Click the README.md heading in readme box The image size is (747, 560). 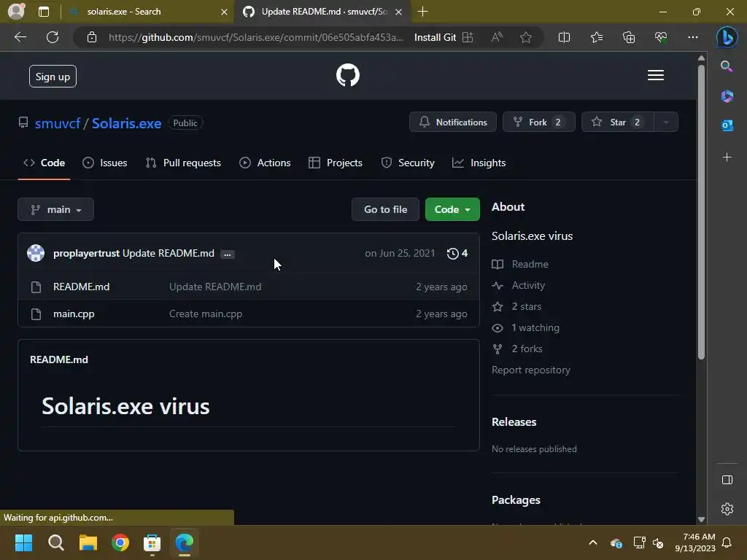pyautogui.click(x=59, y=359)
